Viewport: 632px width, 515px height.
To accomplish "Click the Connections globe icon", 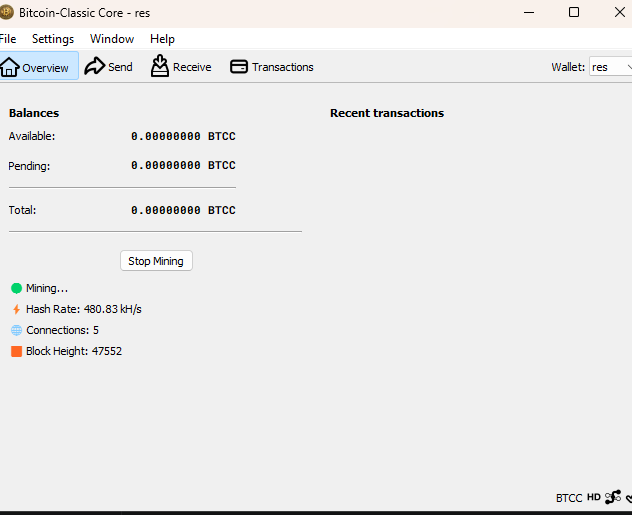I will pyautogui.click(x=17, y=330).
